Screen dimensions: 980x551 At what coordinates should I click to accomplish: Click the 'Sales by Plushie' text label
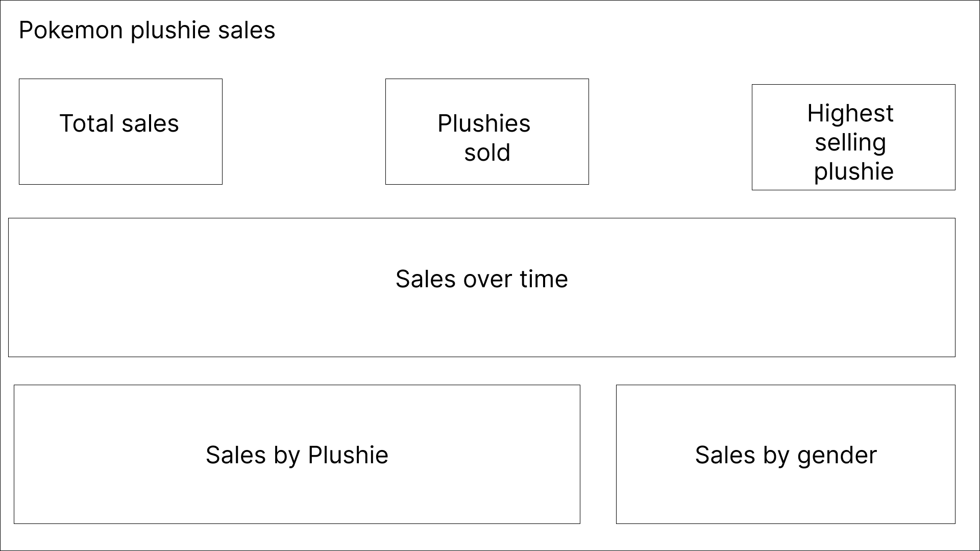(x=297, y=455)
